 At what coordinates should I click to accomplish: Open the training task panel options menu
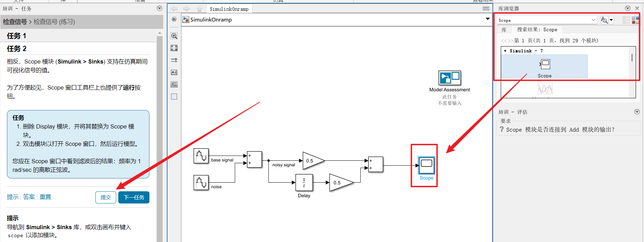click(x=160, y=8)
